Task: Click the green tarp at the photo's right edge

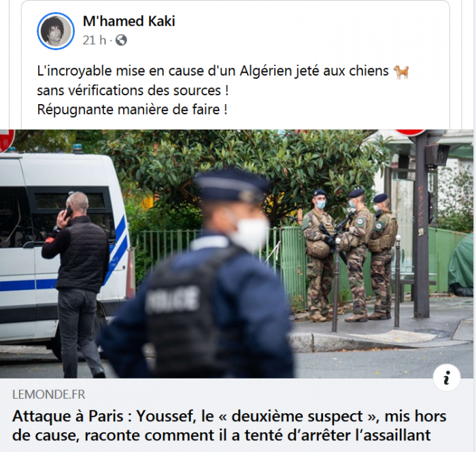Action: click(x=461, y=265)
